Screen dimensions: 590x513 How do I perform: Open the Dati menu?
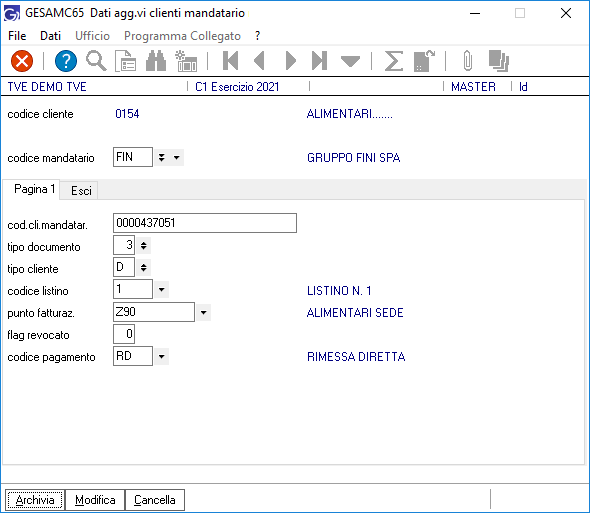coord(50,36)
